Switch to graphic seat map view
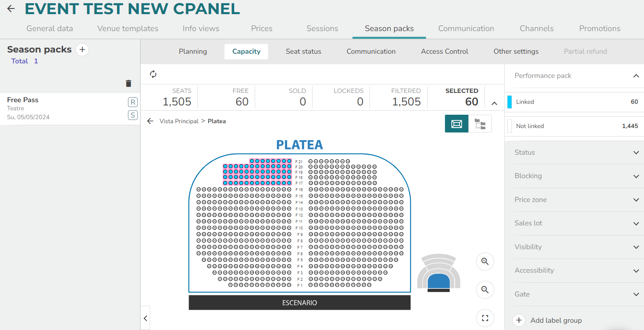This screenshot has height=330, width=644. tap(457, 124)
